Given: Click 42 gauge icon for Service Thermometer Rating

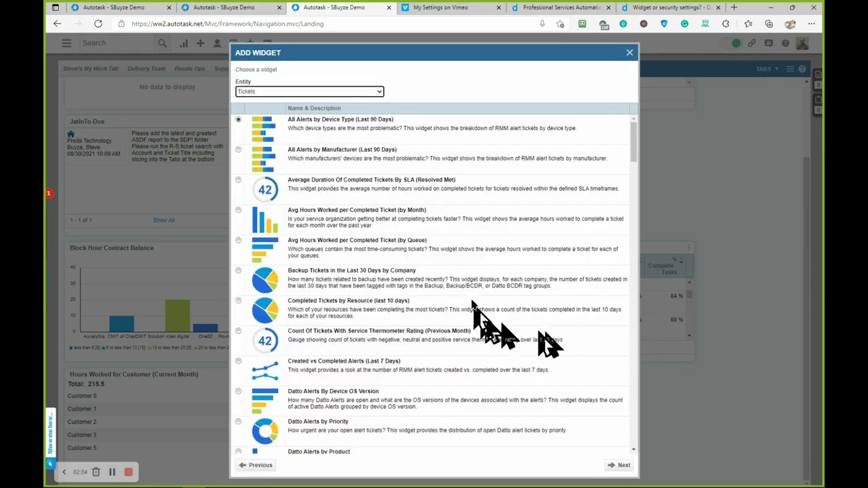Looking at the screenshot, I should (x=264, y=341).
